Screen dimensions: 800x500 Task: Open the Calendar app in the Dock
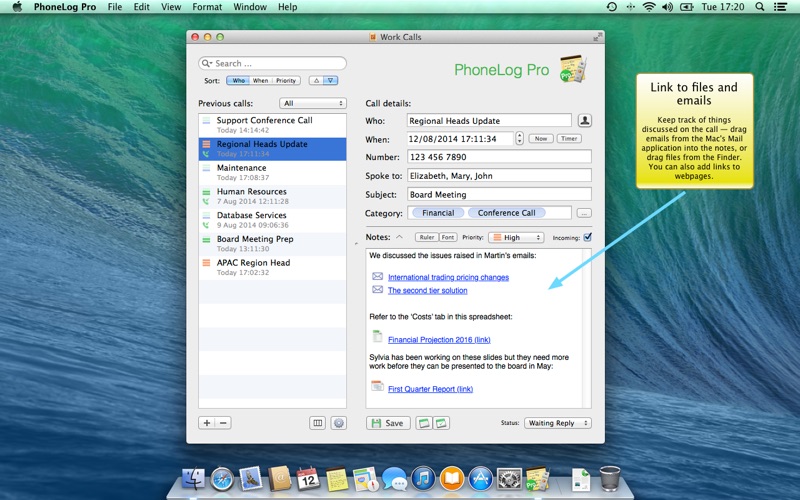(309, 479)
